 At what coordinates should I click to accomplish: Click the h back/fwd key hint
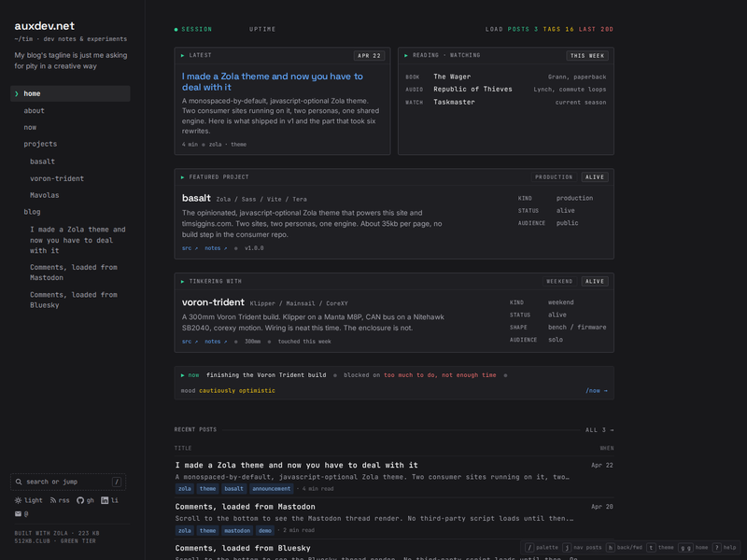[610, 548]
